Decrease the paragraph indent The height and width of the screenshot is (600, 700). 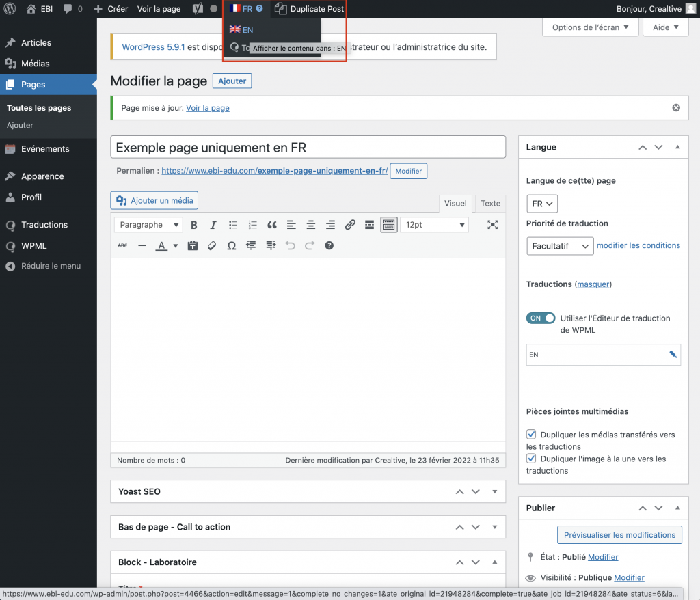tap(251, 245)
